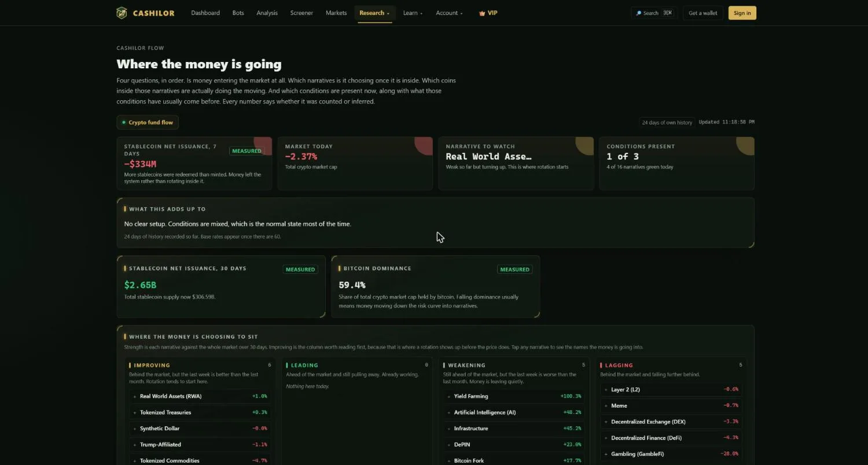Screen dimensions: 868x465
Task: Click the Market Today card
Action: tap(355, 163)
